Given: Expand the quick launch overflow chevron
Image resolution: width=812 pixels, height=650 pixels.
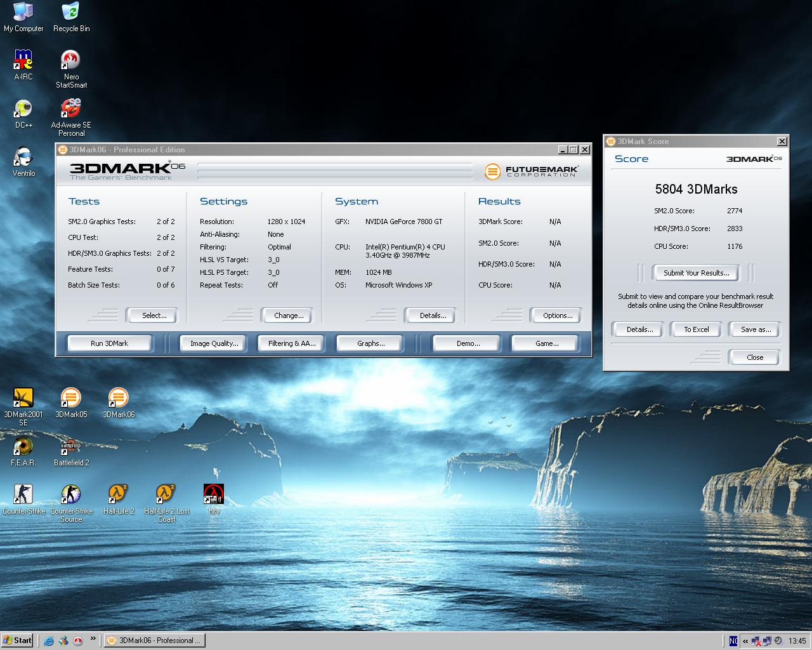Looking at the screenshot, I should 93,639.
